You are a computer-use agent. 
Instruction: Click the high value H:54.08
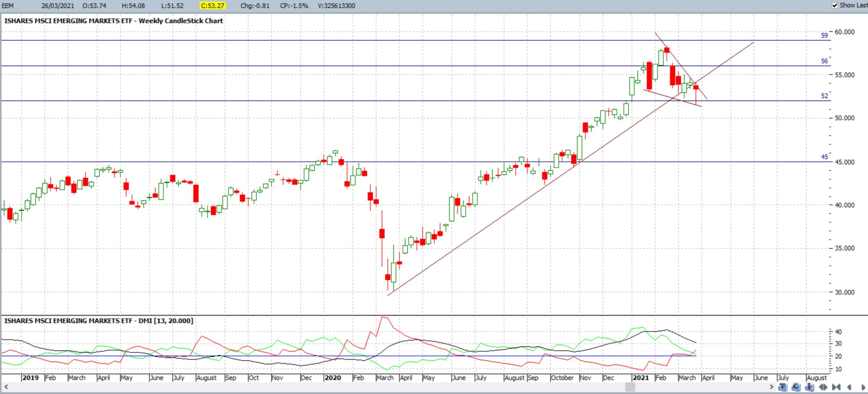133,6
